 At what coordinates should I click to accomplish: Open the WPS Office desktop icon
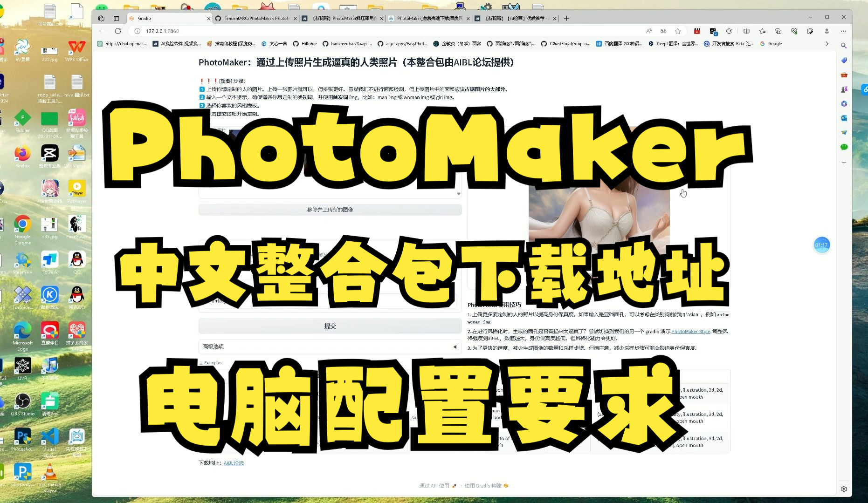coord(77,50)
